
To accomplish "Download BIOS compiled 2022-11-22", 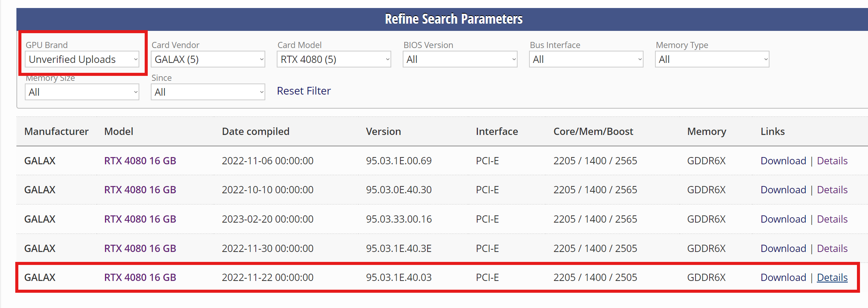I will pyautogui.click(x=783, y=278).
